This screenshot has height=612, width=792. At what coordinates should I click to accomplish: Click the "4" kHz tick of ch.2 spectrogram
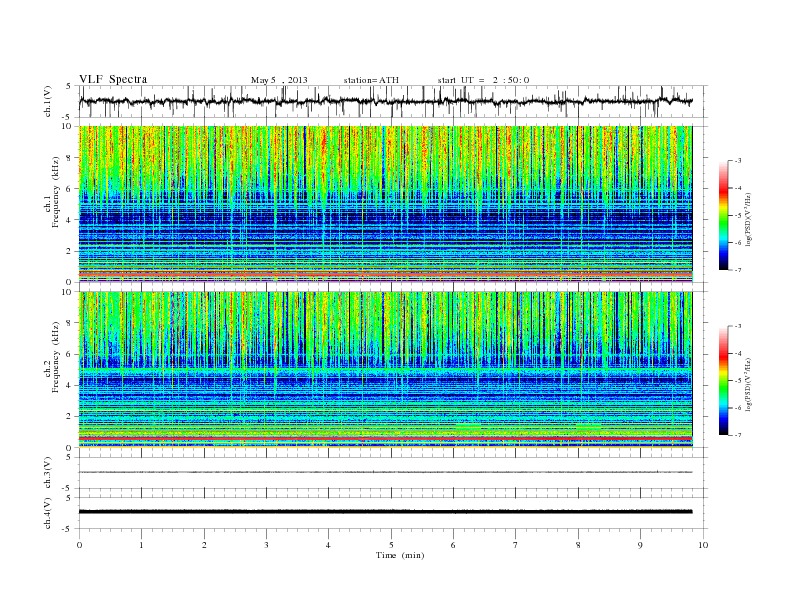(x=69, y=385)
